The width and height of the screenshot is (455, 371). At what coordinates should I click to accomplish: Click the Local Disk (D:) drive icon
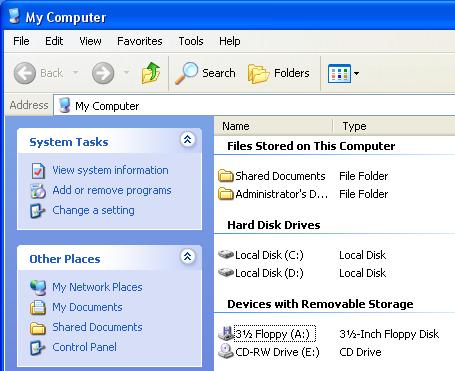226,273
